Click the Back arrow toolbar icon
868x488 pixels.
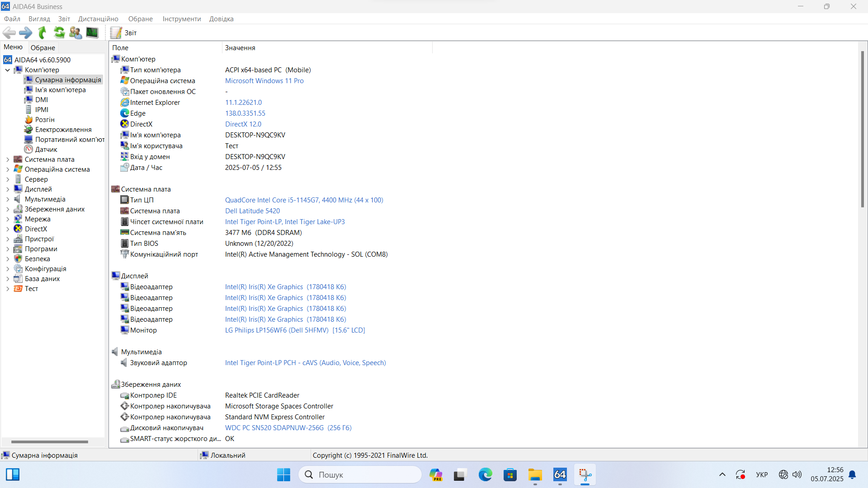(x=9, y=33)
